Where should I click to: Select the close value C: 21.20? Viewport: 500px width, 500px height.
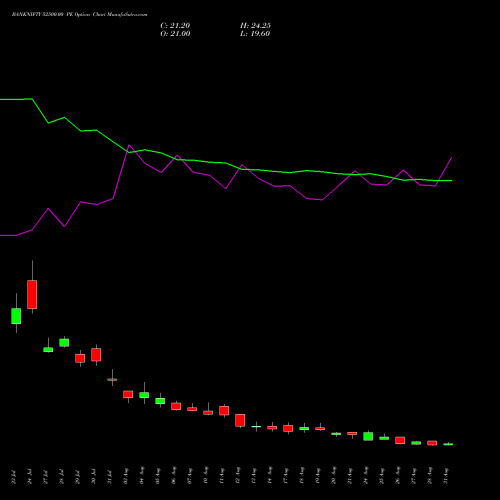[x=175, y=26]
